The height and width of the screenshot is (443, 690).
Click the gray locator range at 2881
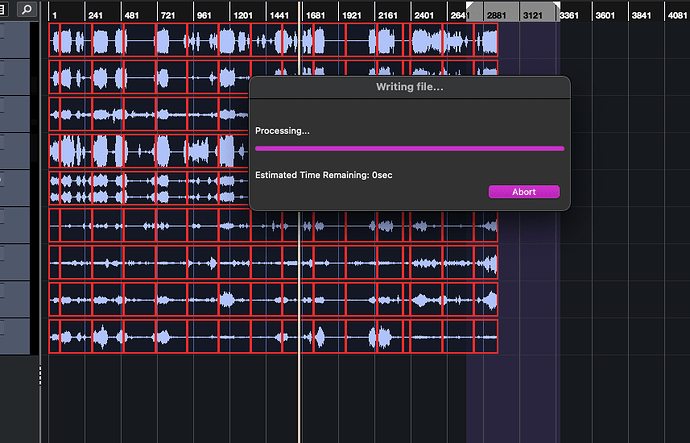point(496,15)
